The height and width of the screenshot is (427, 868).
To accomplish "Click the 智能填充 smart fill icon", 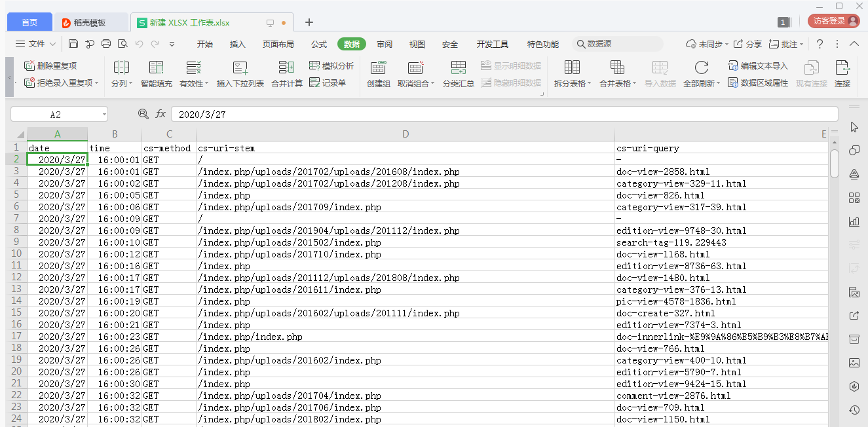I will tap(156, 67).
